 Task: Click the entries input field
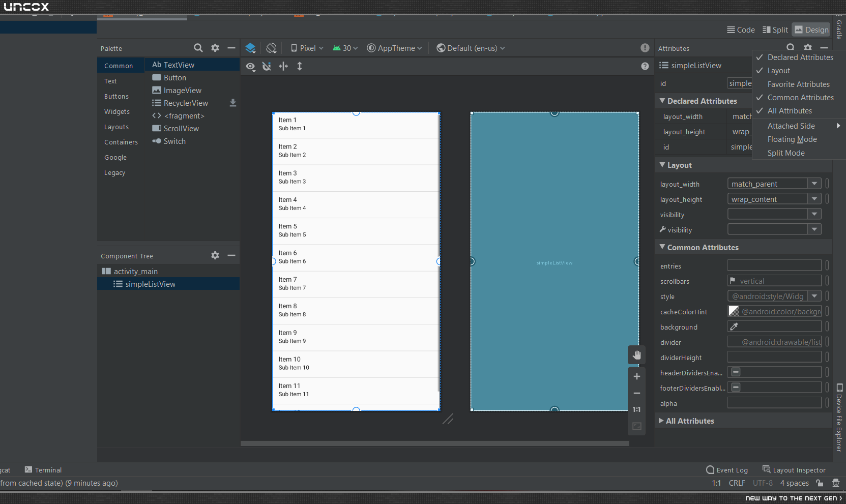774,265
